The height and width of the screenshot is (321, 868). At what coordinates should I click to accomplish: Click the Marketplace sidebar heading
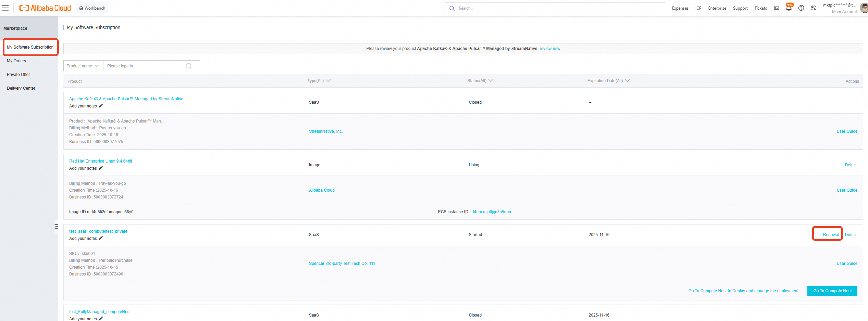15,28
